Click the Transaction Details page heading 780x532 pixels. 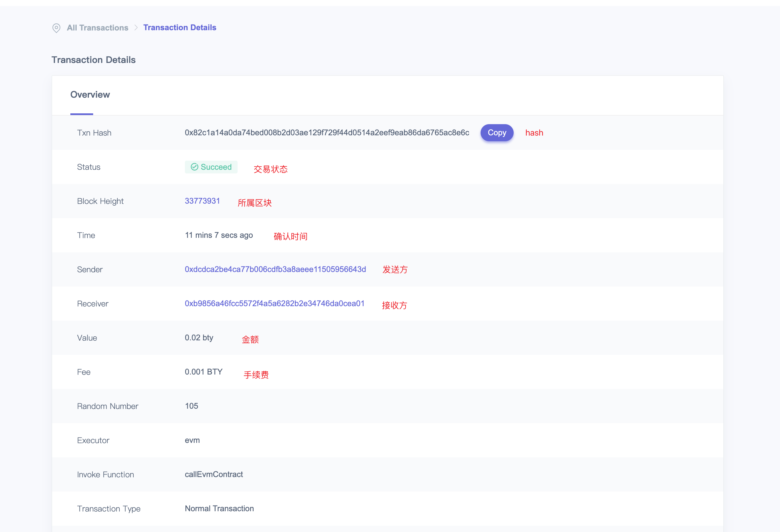pos(93,60)
